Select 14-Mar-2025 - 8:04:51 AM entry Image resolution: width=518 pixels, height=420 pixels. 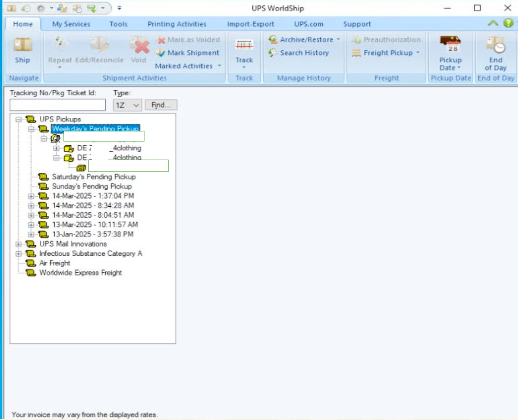tap(93, 215)
